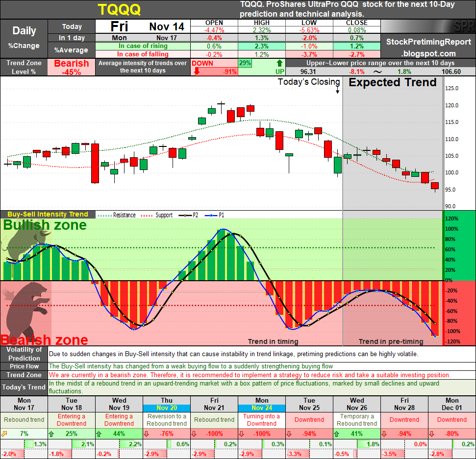Click the Trend in pre-timing label

click(391, 341)
